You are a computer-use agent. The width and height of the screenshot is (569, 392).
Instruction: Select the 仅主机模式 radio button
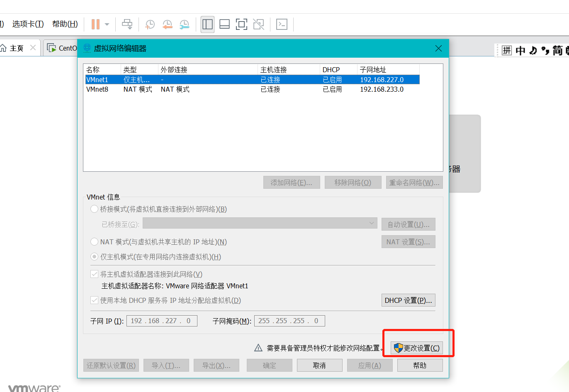pyautogui.click(x=94, y=257)
